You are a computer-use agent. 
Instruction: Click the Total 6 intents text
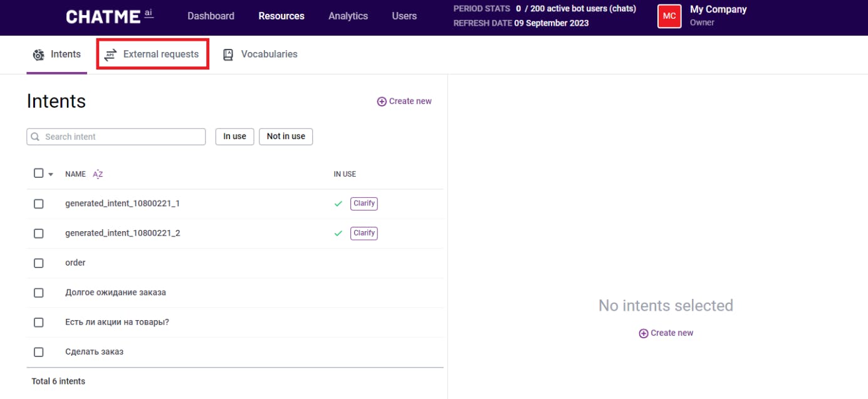58,381
